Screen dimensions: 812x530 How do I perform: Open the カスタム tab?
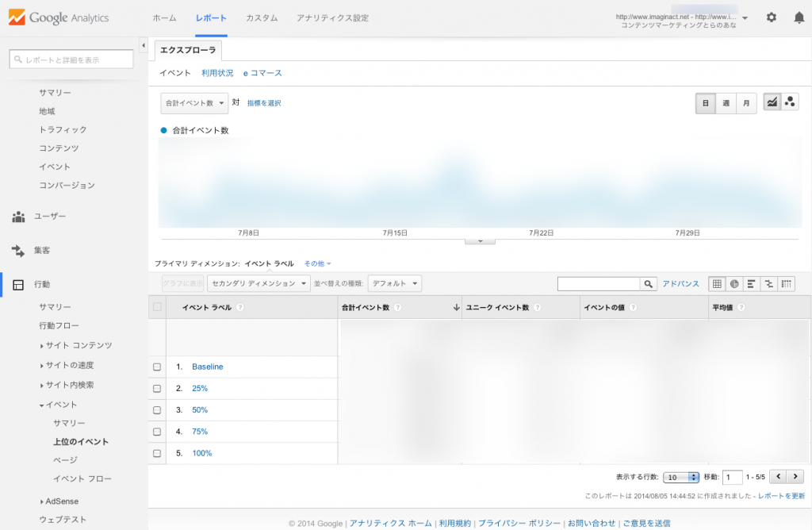(x=262, y=17)
